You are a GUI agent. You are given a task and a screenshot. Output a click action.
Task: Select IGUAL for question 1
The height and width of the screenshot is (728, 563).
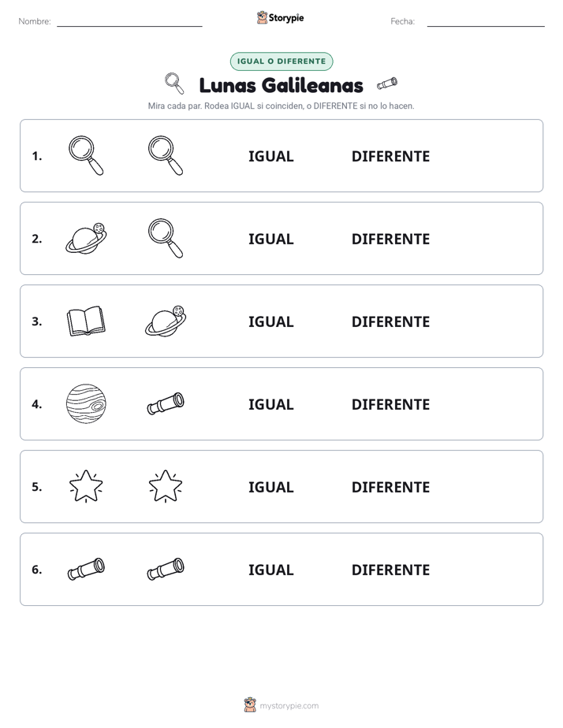point(270,157)
